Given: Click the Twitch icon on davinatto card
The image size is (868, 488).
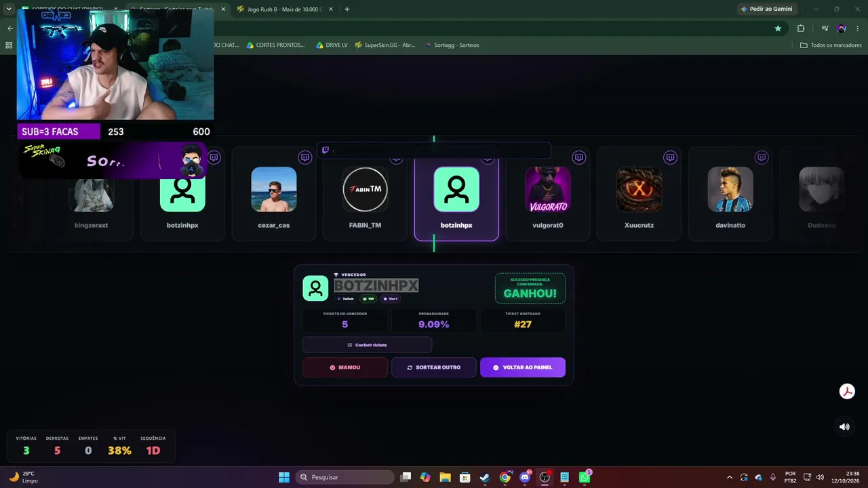Looking at the screenshot, I should point(762,157).
